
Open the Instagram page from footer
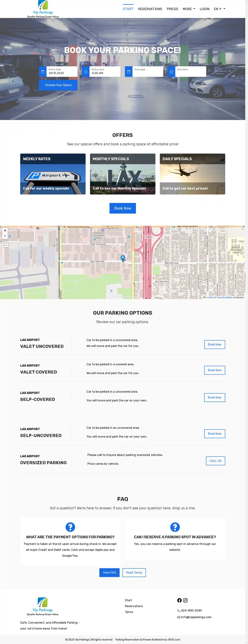click(185, 600)
